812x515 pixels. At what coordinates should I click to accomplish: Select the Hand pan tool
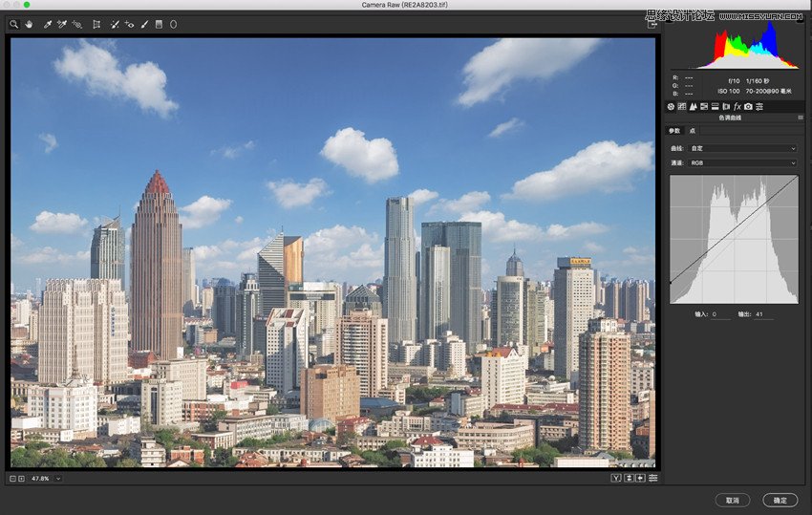pos(29,24)
